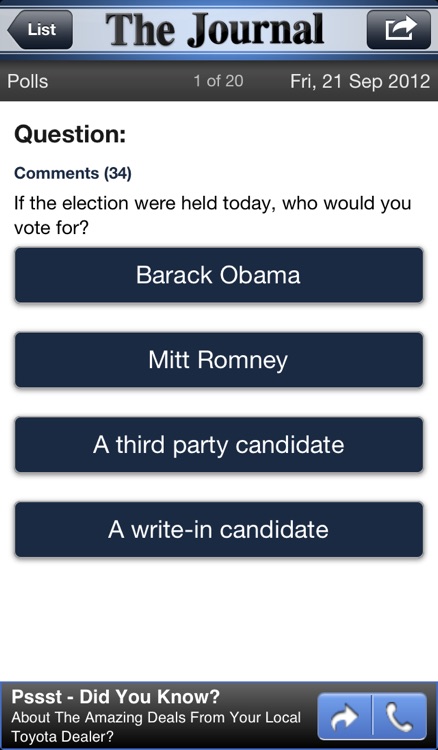This screenshot has width=438, height=750.
Task: Select the Polls section label
Action: coord(28,81)
